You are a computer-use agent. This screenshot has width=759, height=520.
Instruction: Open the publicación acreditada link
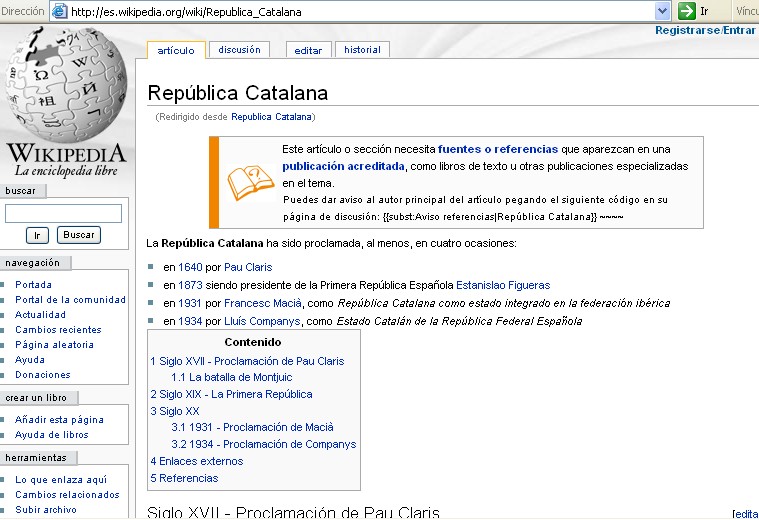tap(343, 166)
